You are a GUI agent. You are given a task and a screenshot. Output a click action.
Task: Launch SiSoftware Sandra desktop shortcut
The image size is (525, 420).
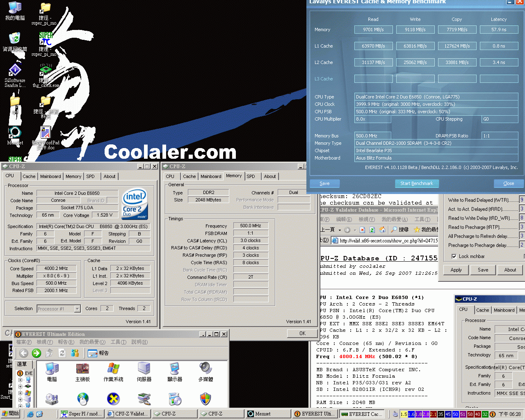(x=15, y=75)
